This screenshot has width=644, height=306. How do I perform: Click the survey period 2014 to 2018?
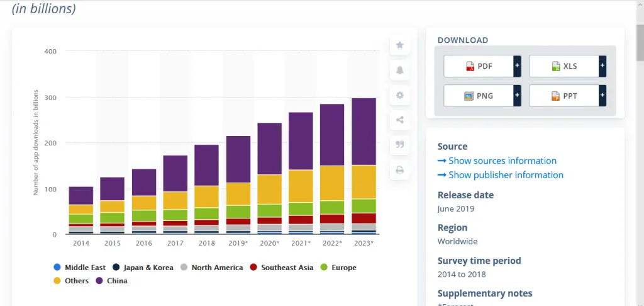tap(462, 275)
